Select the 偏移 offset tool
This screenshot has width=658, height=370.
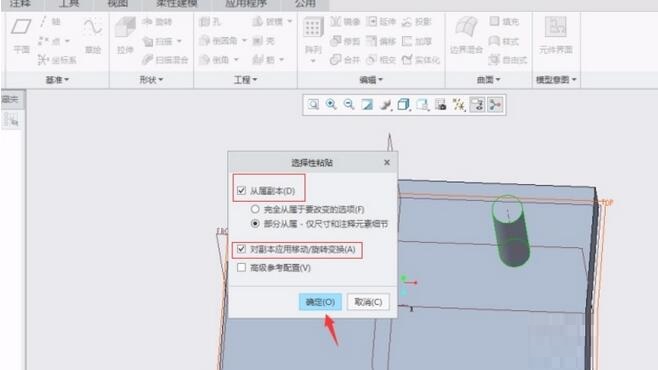click(381, 41)
